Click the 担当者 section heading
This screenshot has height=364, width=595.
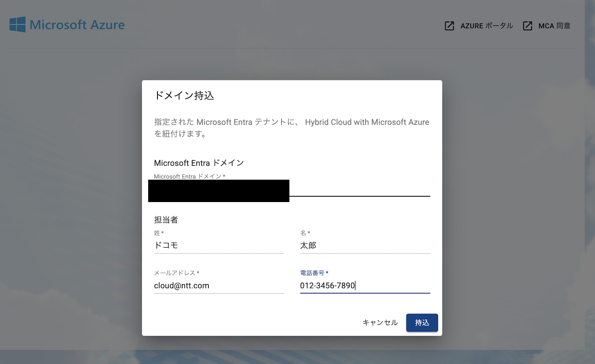tap(166, 220)
